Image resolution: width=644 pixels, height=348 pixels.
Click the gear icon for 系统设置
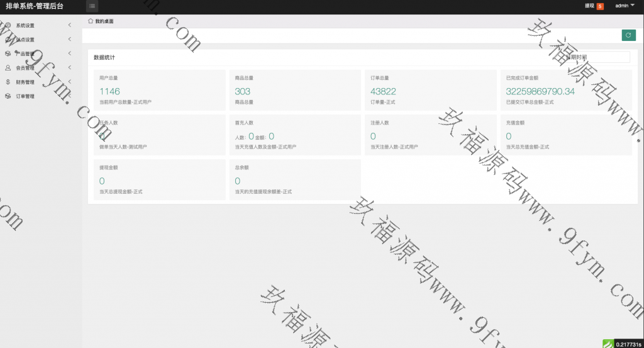tap(8, 25)
